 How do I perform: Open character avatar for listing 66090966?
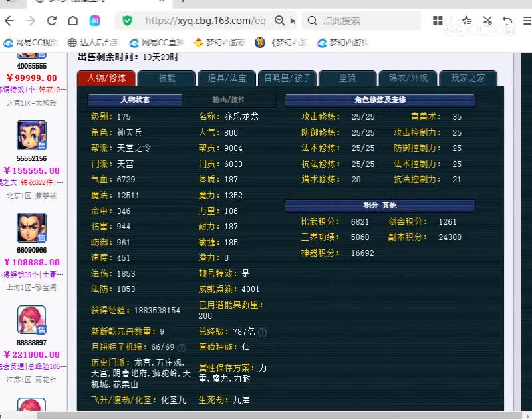click(x=31, y=227)
